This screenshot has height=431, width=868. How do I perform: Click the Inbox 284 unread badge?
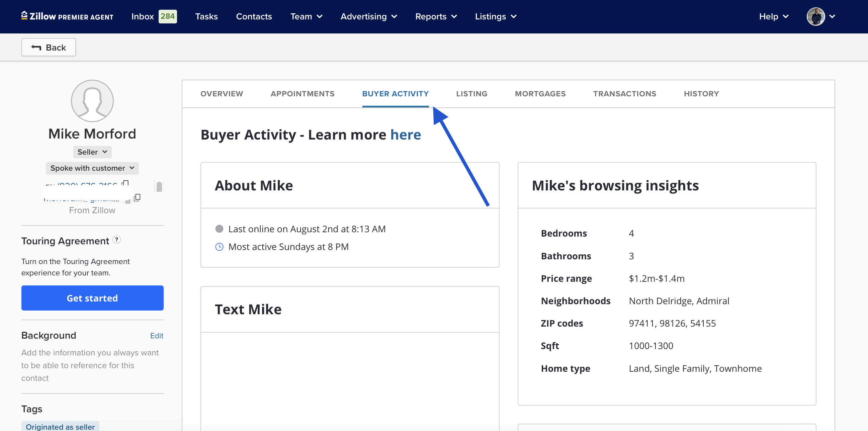click(x=167, y=16)
